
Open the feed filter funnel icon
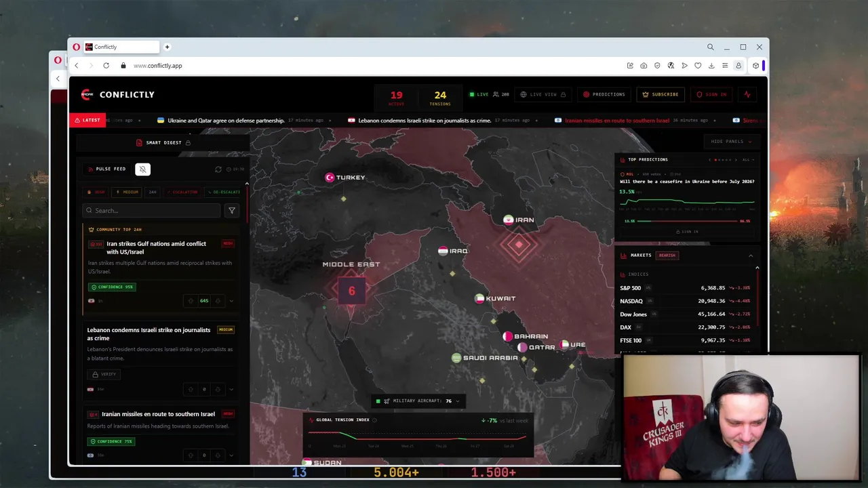[232, 211]
